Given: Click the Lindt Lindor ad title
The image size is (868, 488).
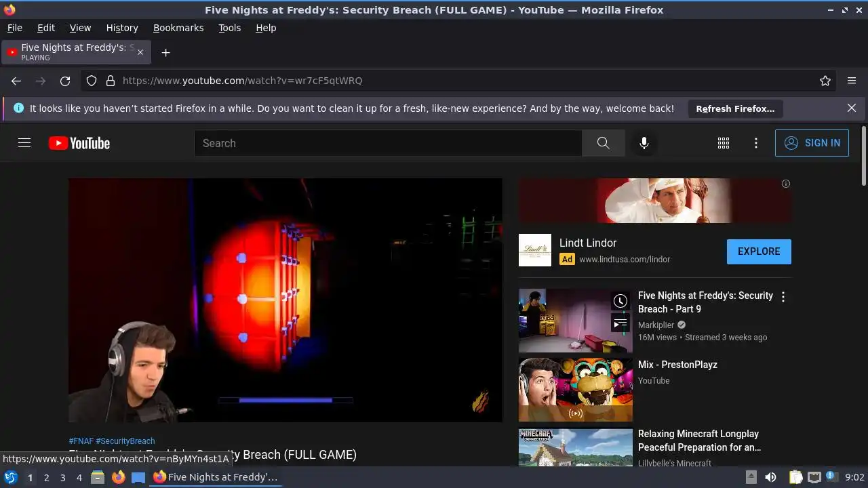Looking at the screenshot, I should click(588, 243).
